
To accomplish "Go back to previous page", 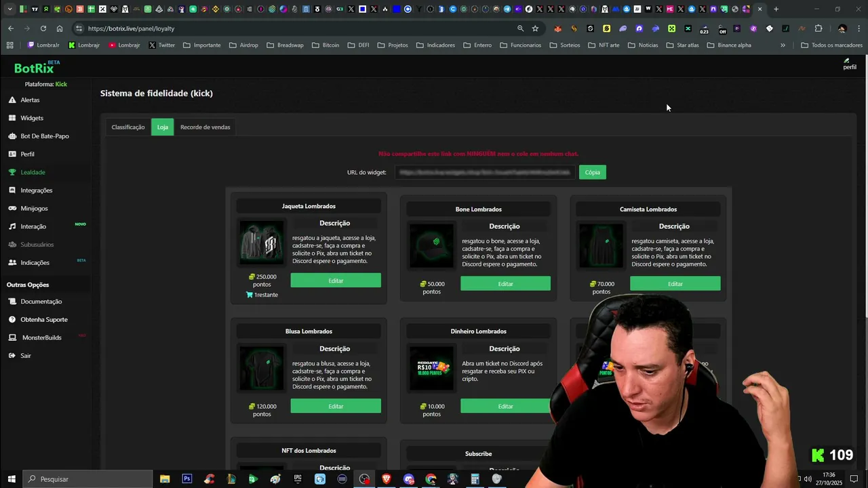I will 11,28.
